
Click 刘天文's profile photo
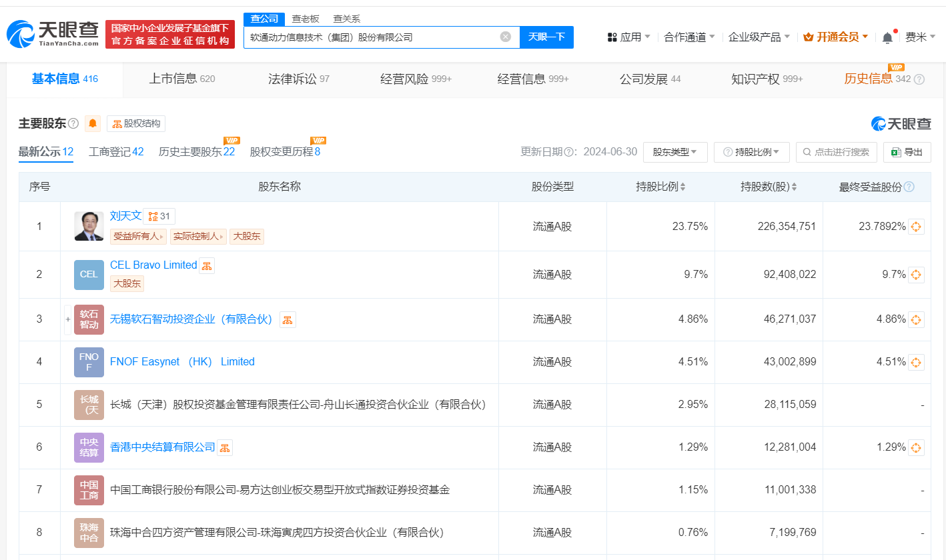(x=89, y=227)
